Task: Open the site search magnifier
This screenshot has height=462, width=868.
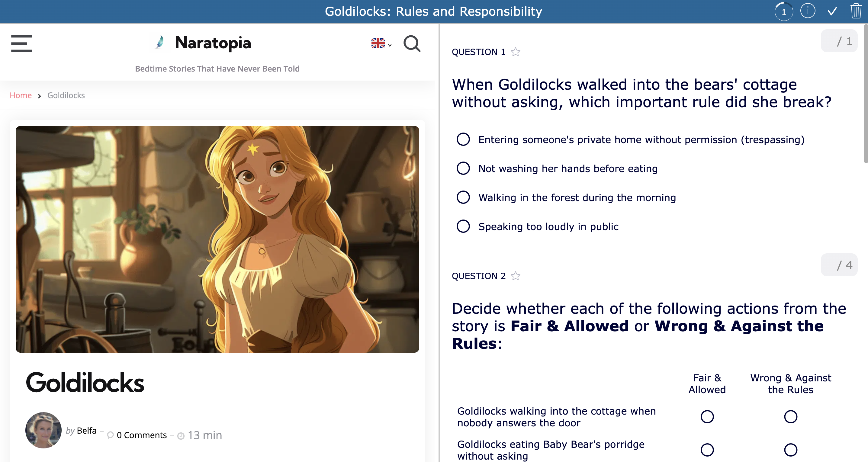Action: (412, 43)
